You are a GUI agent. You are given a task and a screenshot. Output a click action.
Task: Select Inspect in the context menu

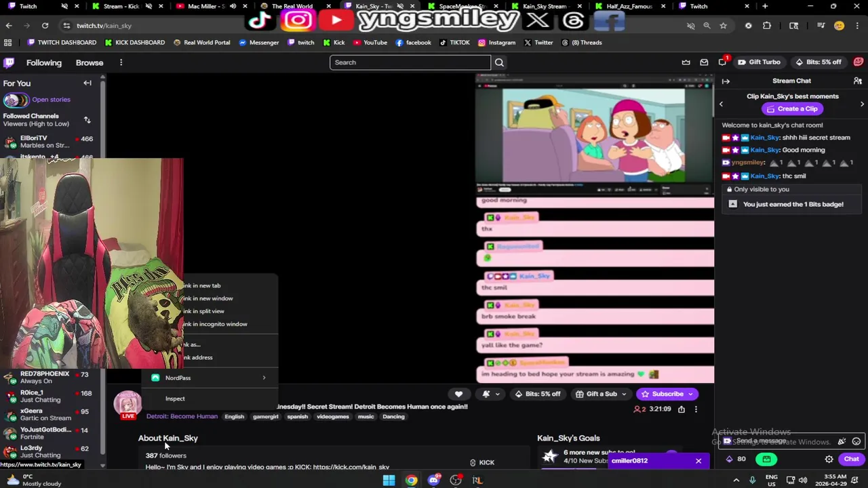pyautogui.click(x=210, y=399)
